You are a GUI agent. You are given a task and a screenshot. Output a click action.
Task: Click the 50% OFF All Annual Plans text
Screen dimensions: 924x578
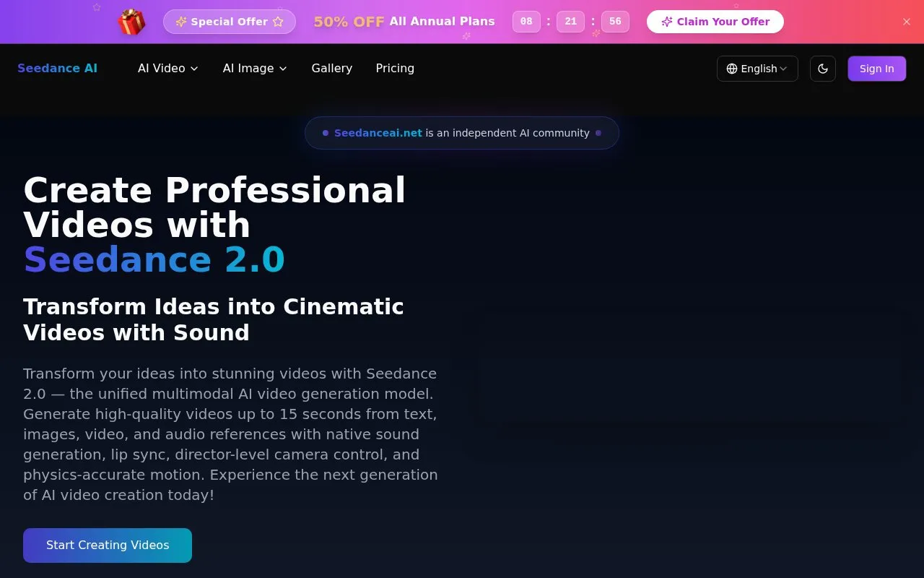click(x=404, y=22)
